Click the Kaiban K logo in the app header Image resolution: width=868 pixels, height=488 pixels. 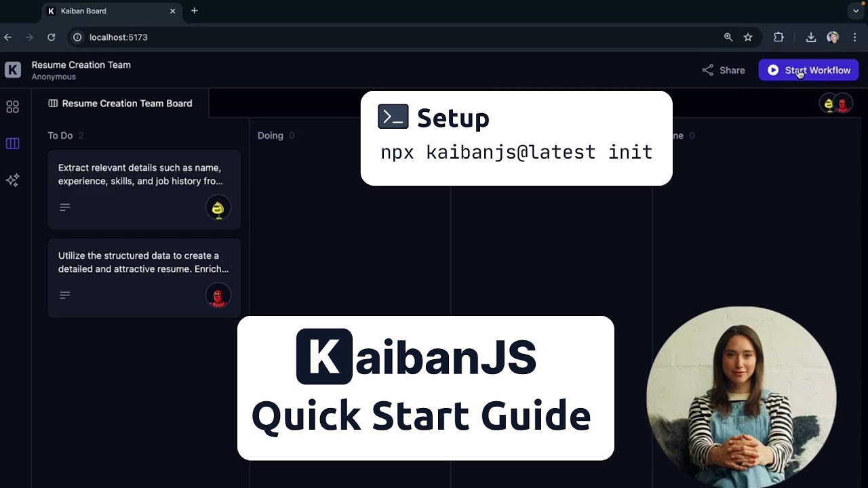pos(13,70)
